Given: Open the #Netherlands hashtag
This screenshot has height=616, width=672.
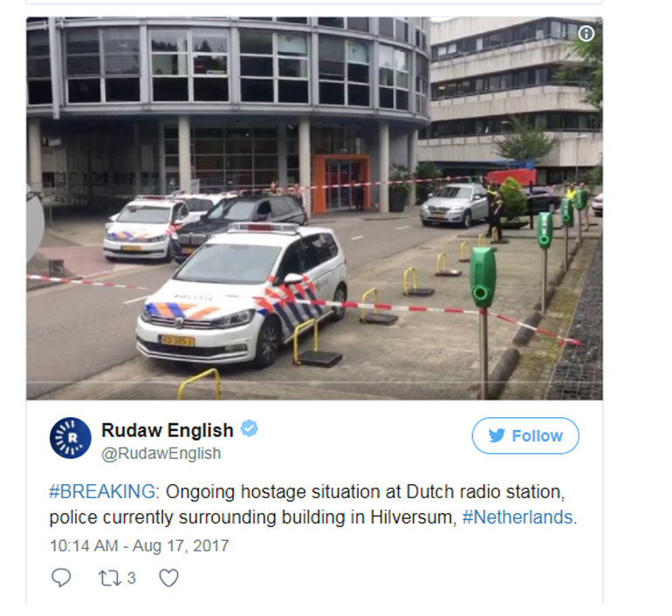Looking at the screenshot, I should 518,517.
